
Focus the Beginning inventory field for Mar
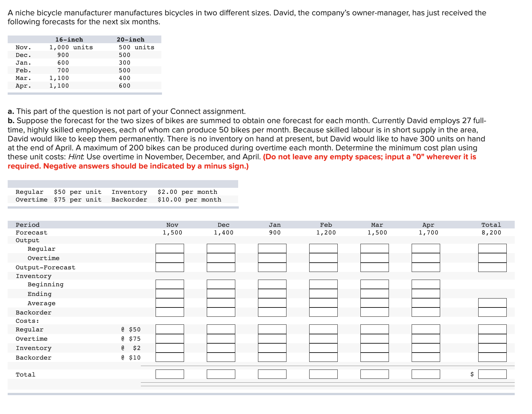[x=375, y=284]
